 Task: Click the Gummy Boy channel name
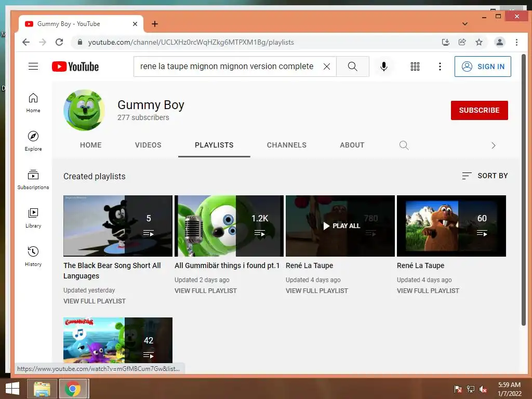tap(151, 105)
